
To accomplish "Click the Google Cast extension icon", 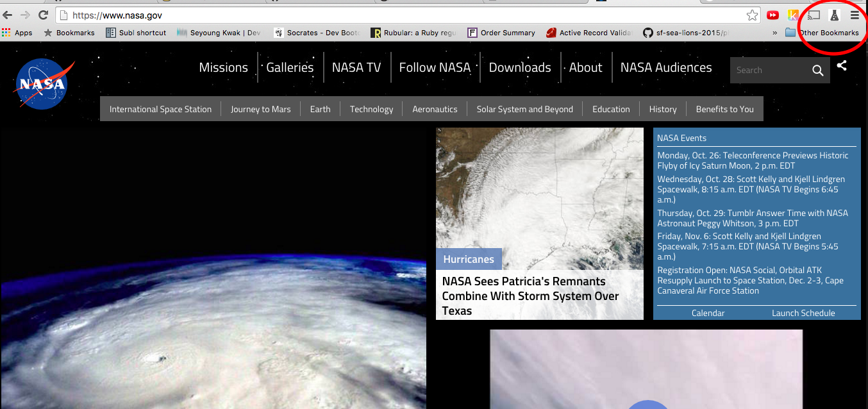I will [x=814, y=14].
